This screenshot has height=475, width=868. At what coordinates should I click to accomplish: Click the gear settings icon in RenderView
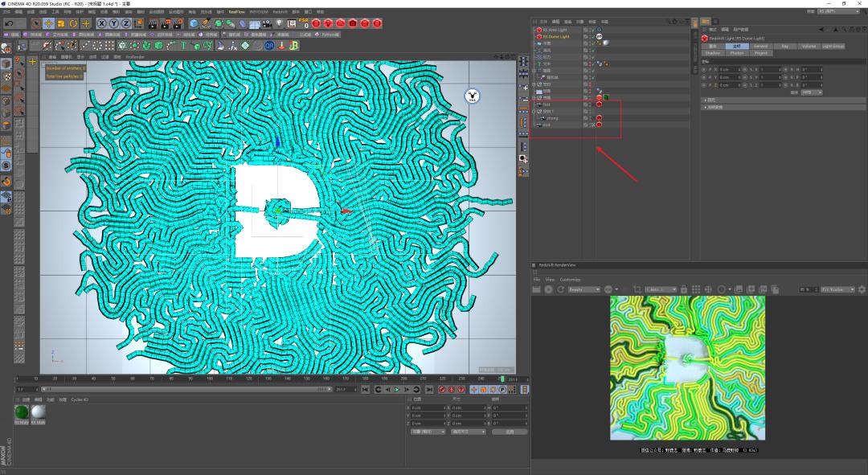tap(860, 288)
